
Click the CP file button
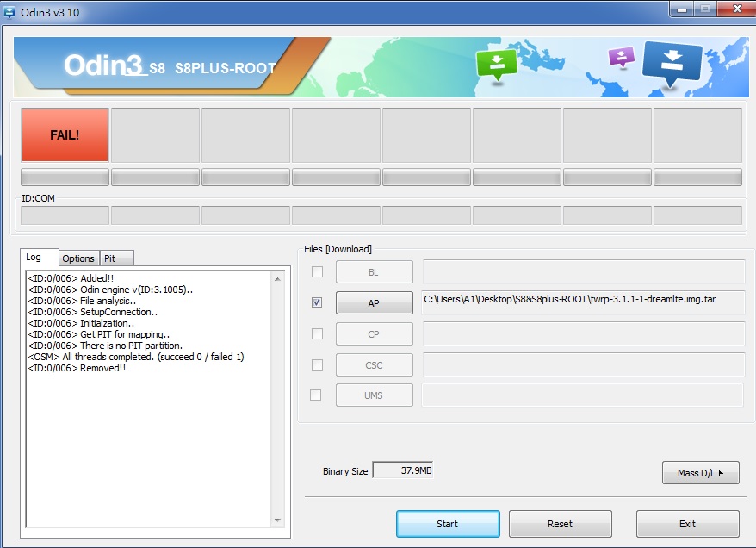(x=375, y=333)
